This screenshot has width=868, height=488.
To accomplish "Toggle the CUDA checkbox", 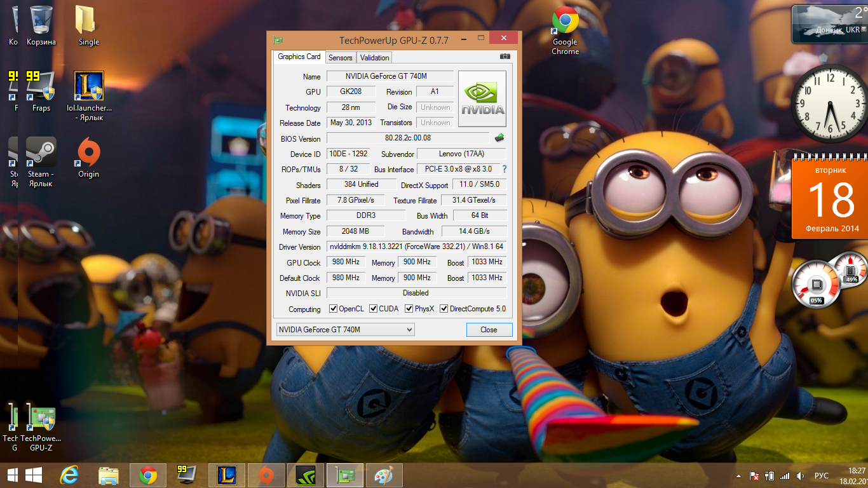I will [x=374, y=309].
